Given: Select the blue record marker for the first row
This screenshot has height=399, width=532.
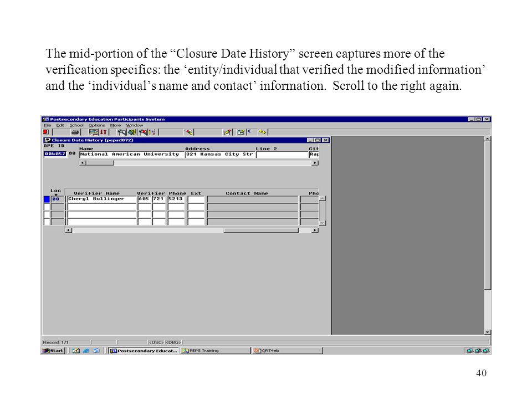Looking at the screenshot, I should pyautogui.click(x=47, y=199).
